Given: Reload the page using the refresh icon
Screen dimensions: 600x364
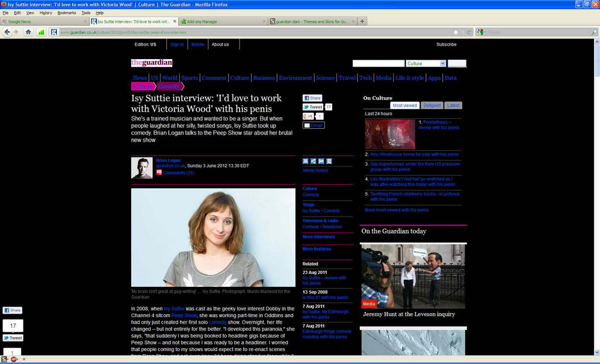Looking at the screenshot, I should tap(469, 32).
